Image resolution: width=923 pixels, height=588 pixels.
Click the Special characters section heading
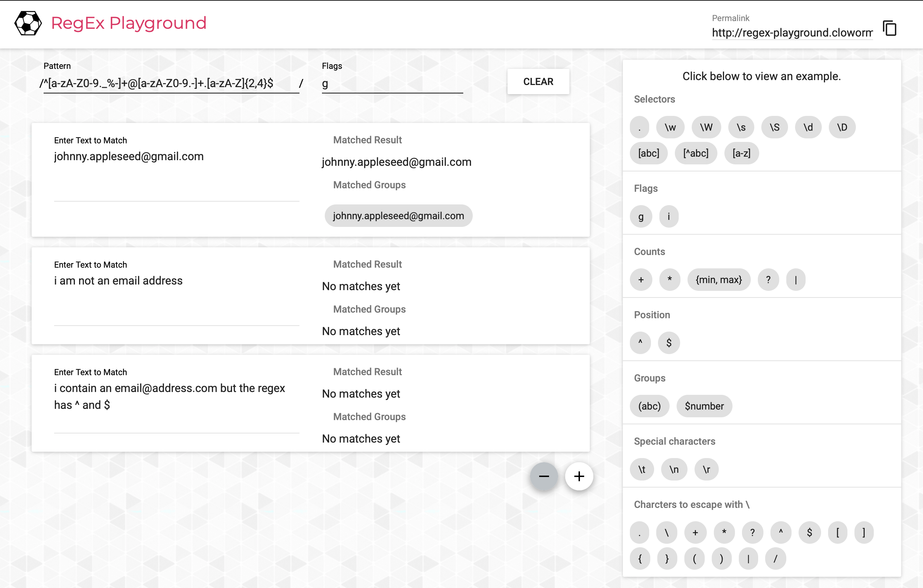[674, 441]
